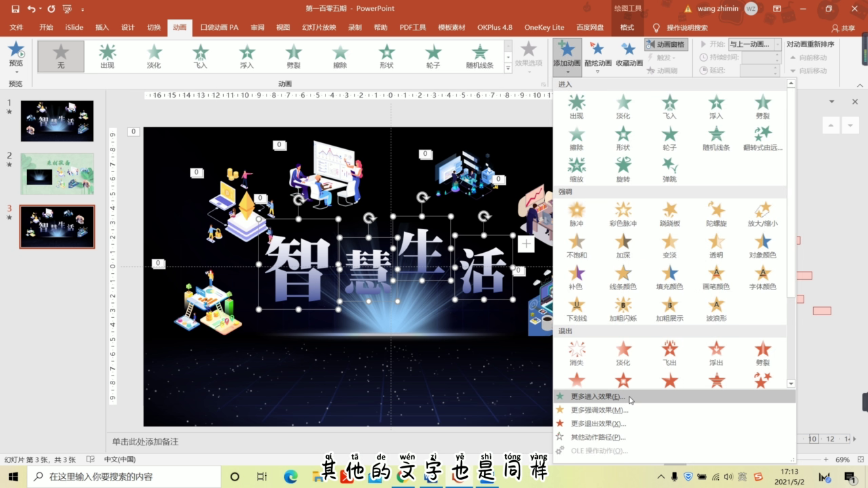Choose 形状 entrance effect in the dropdown panel

(623, 138)
